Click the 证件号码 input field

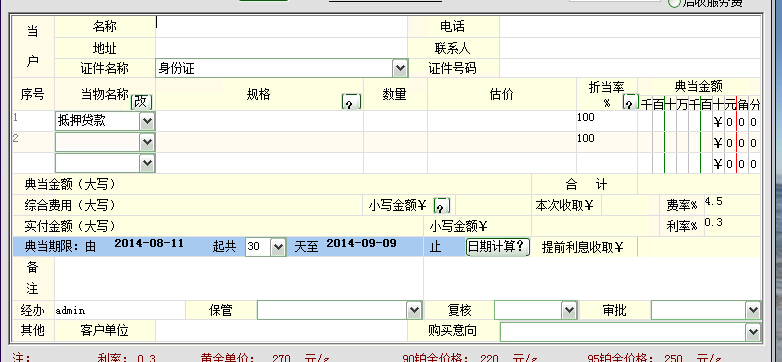630,68
